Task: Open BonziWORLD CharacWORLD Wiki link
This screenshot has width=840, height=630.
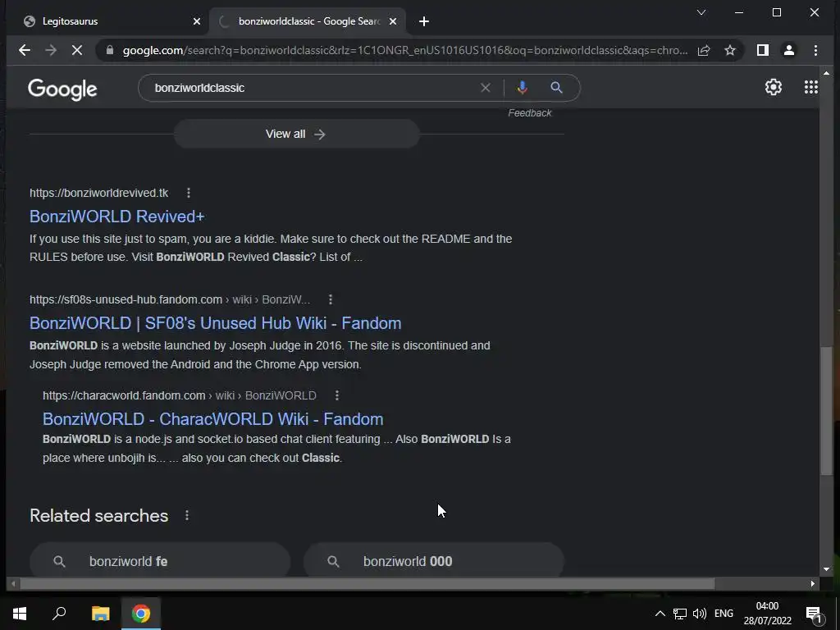Action: tap(212, 419)
